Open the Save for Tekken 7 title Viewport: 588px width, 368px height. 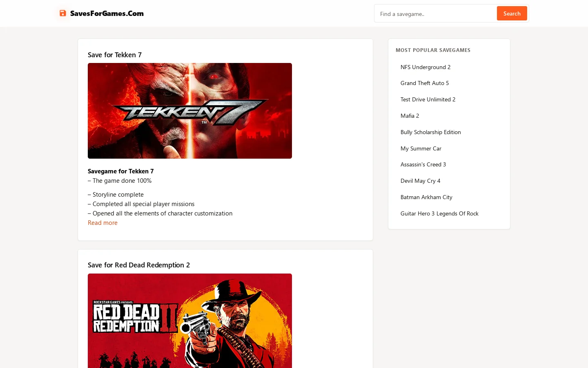click(x=115, y=55)
